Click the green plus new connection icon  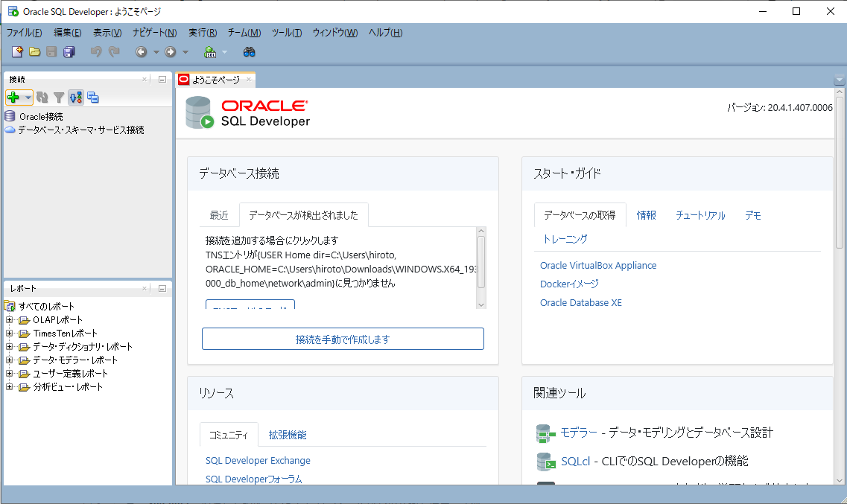point(13,98)
